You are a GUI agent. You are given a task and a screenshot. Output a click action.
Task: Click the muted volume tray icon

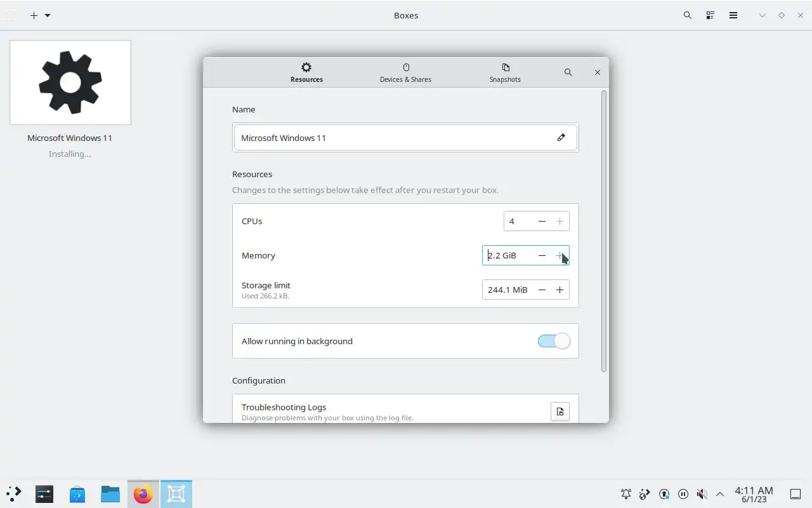[702, 493]
